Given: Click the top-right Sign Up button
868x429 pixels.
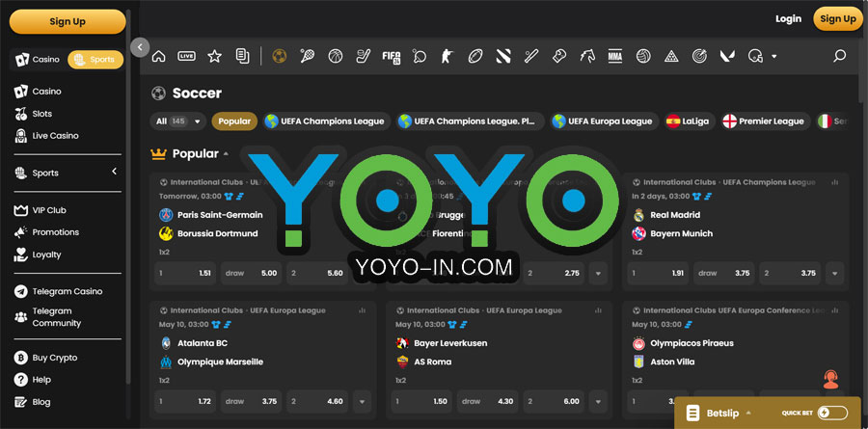Looking at the screenshot, I should (838, 19).
